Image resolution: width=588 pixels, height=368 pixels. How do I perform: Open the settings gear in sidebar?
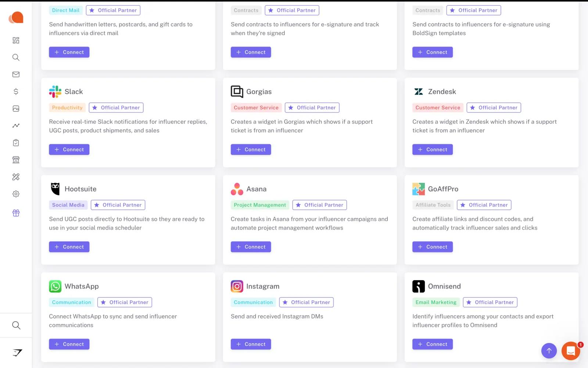click(16, 194)
